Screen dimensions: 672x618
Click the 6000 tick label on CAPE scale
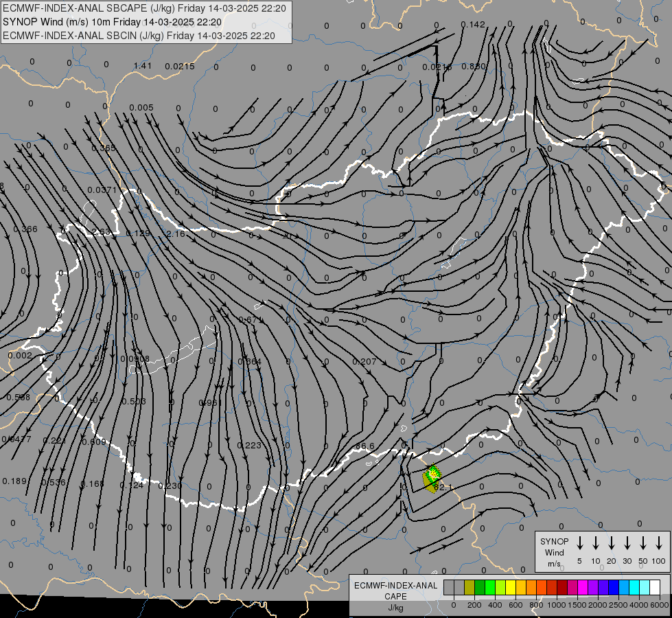click(659, 605)
